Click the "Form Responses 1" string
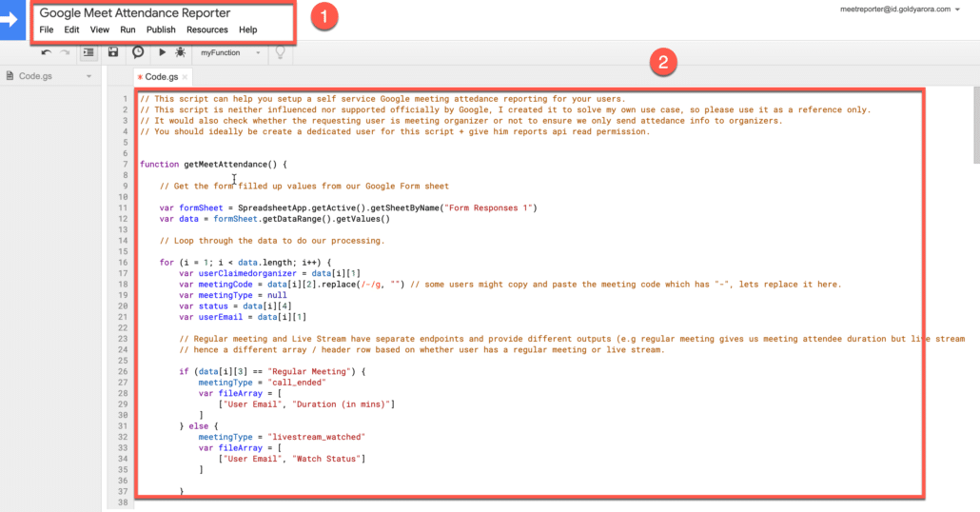980x512 pixels. pos(488,208)
